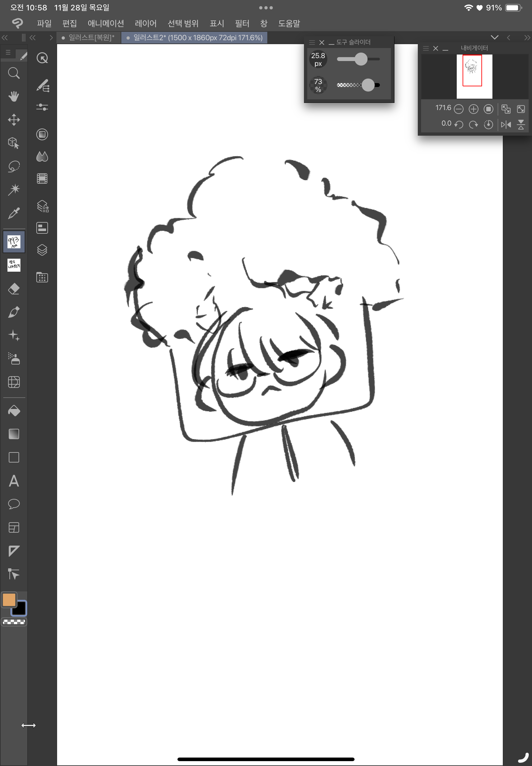Select the Zoom magnifier tool
Screen dimensions: 532x766
(x=14, y=73)
